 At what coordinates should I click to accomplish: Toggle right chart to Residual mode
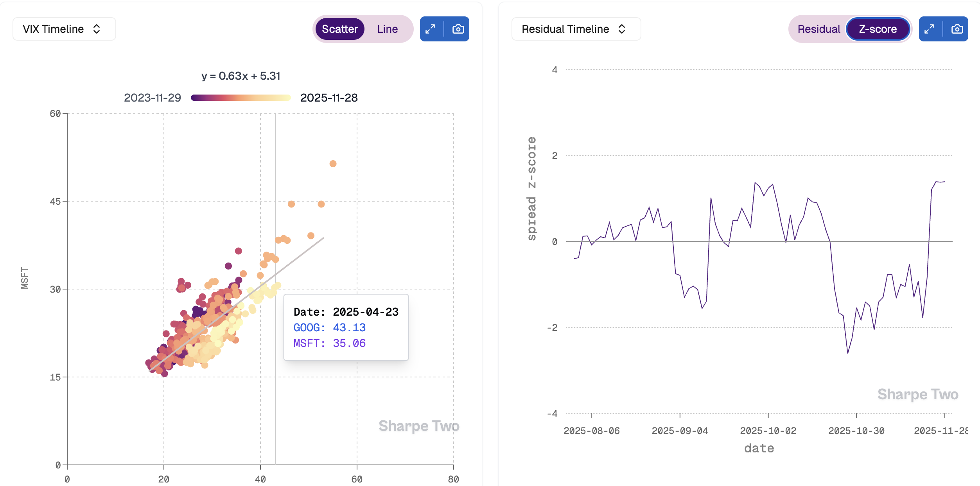click(818, 29)
